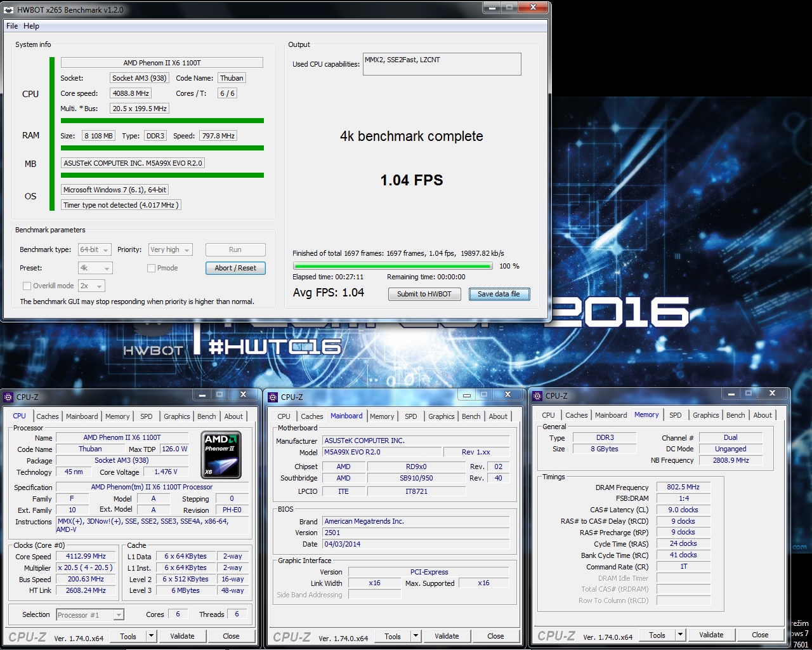This screenshot has height=650, width=812.
Task: Open the Overkill mode 2x dropdown
Action: click(93, 286)
